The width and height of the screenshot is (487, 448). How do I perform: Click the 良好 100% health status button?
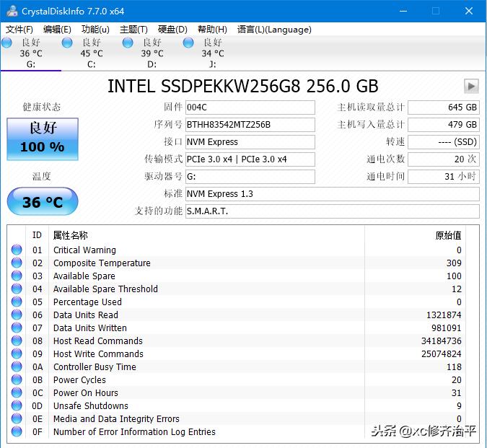(43, 139)
